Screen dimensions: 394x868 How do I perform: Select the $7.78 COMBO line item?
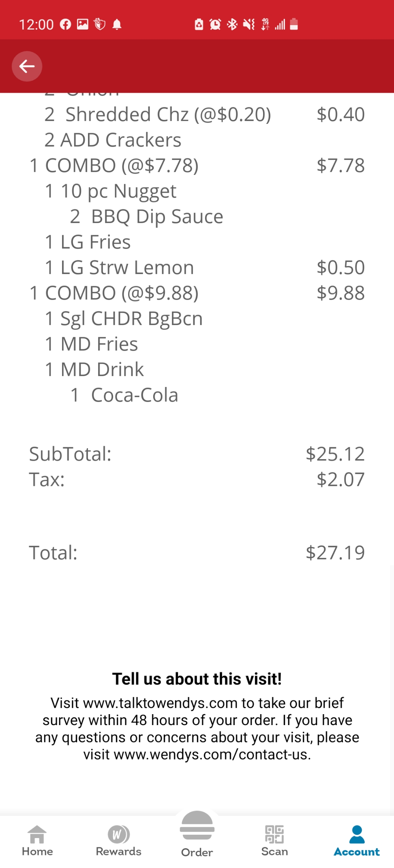click(114, 166)
